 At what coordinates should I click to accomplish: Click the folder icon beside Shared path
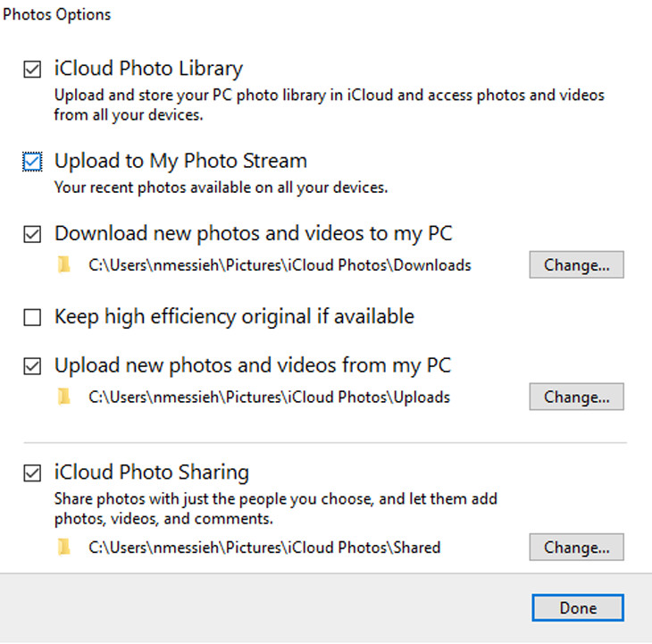pyautogui.click(x=63, y=548)
